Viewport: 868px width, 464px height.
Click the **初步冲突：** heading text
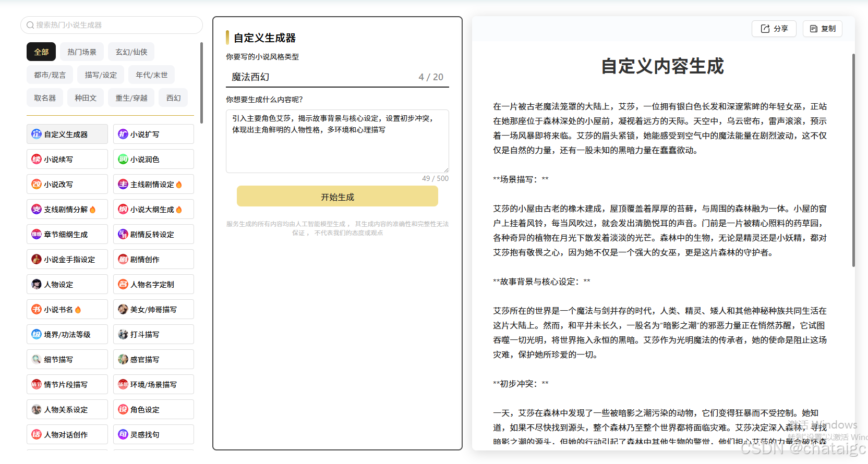(521, 384)
